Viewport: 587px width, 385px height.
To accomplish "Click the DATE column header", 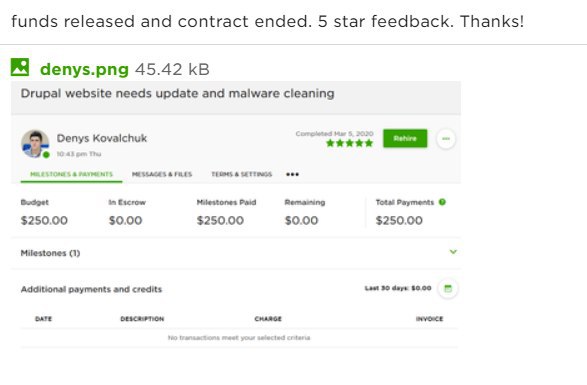I will coord(43,319).
